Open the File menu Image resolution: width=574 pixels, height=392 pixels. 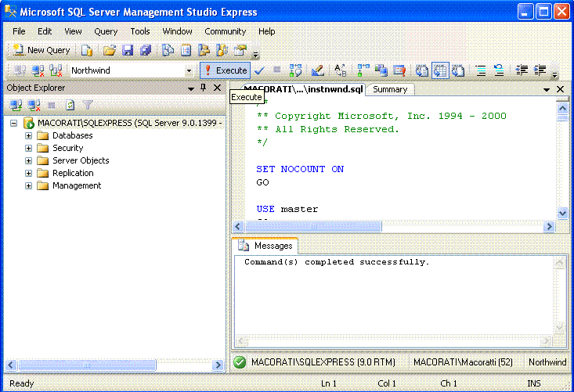pyautogui.click(x=19, y=31)
